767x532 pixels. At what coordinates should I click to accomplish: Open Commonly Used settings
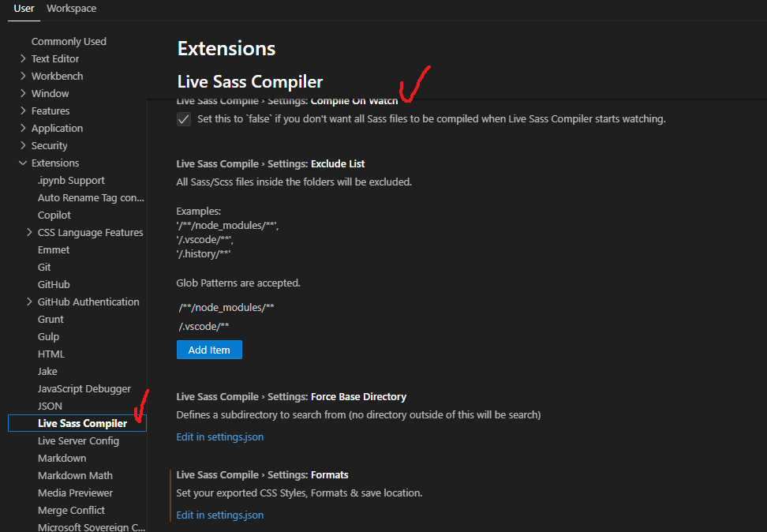click(69, 42)
